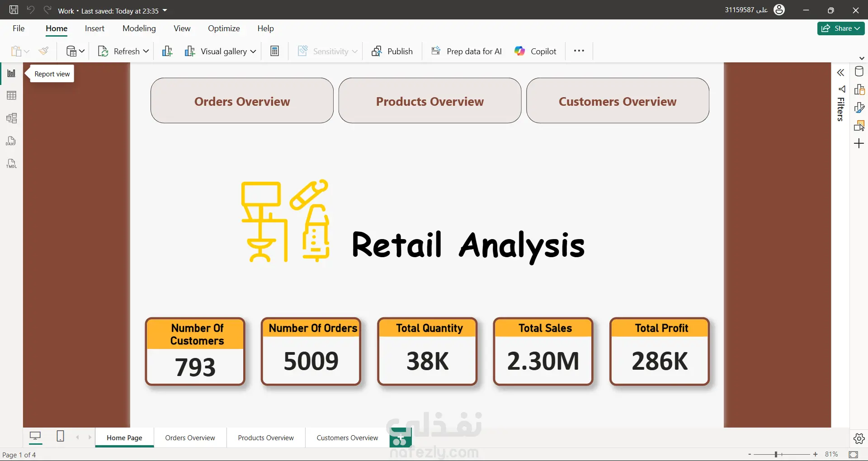Toggle fit to page button
The width and height of the screenshot is (868, 461).
coord(853,454)
